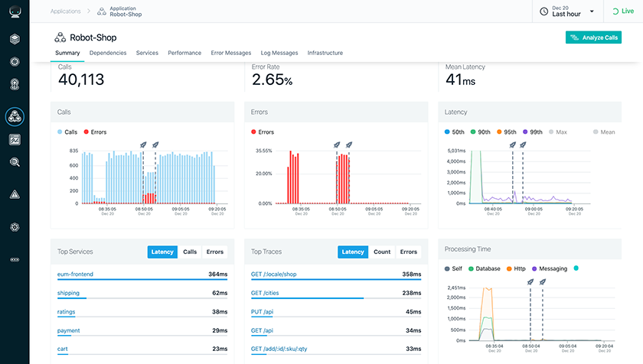This screenshot has height=364, width=643.
Task: Toggle the 90th percentile latency series
Action: pyautogui.click(x=480, y=132)
